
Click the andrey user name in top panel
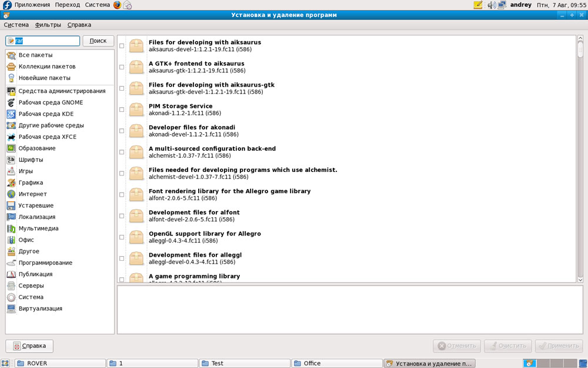pyautogui.click(x=520, y=5)
